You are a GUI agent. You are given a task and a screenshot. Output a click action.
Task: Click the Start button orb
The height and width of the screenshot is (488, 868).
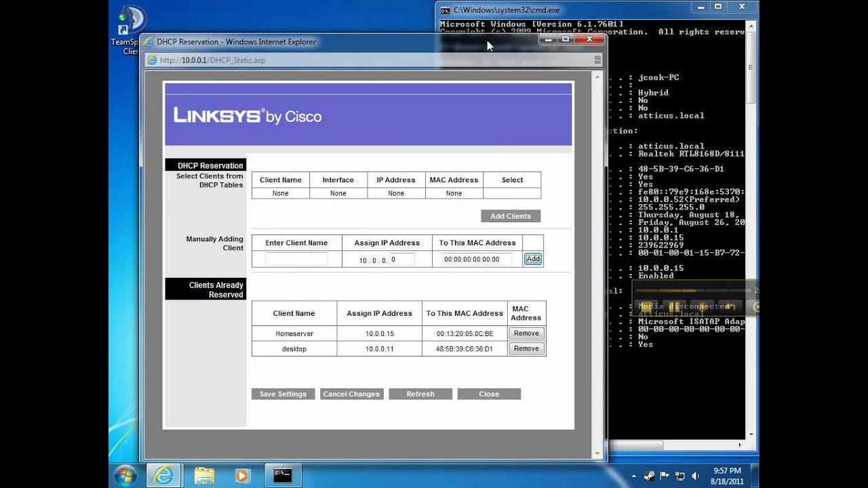tap(125, 475)
